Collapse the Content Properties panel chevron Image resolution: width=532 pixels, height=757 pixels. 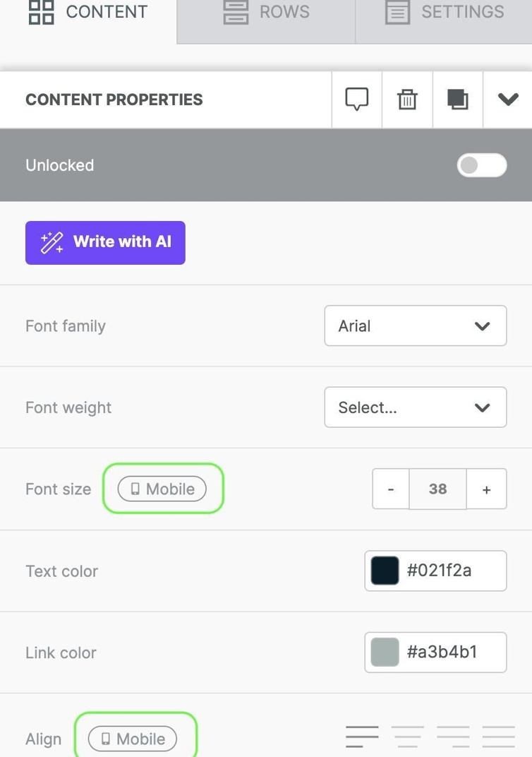[x=508, y=100]
